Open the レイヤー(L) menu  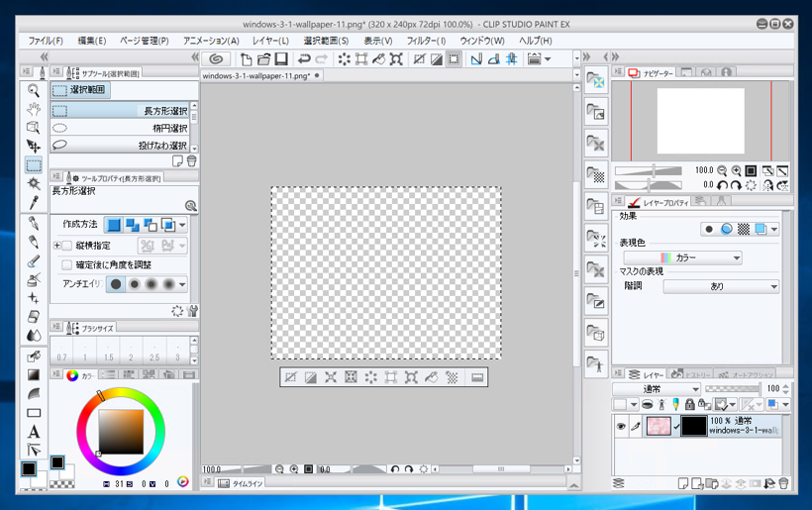click(270, 41)
